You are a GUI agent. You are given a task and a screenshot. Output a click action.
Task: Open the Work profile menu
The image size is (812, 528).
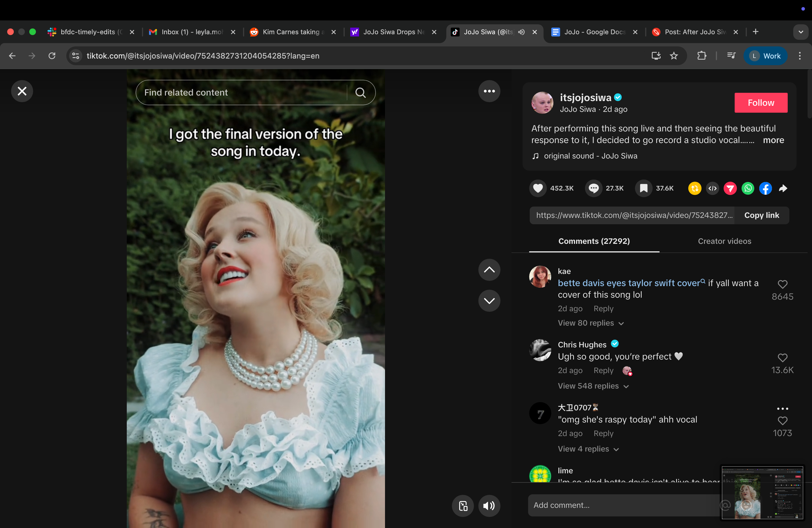(765, 56)
